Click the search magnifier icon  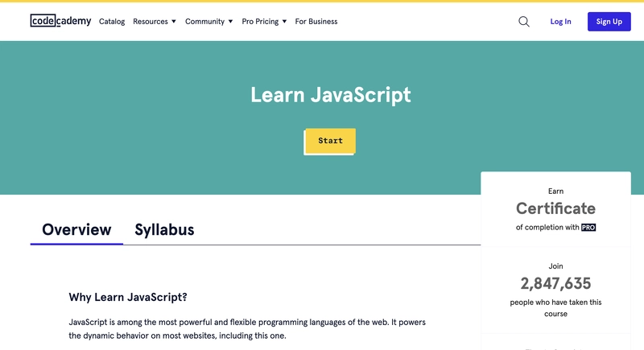(524, 22)
